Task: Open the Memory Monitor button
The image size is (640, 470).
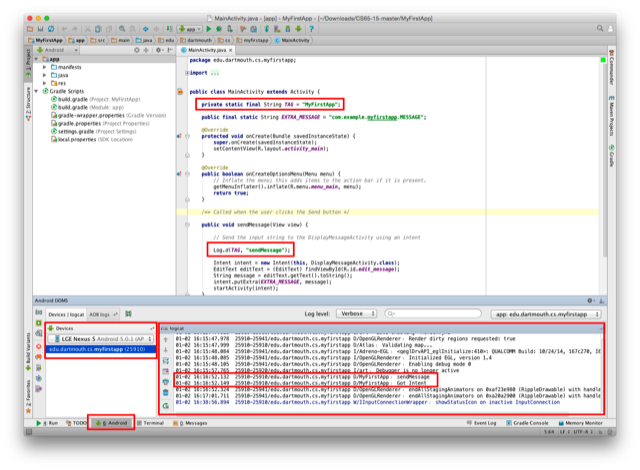Action: click(580, 423)
